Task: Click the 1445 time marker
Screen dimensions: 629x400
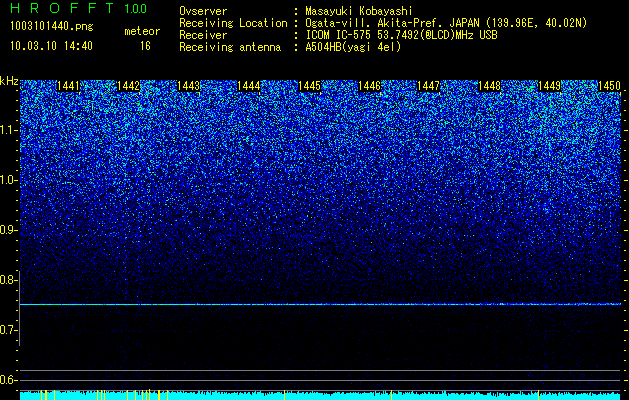Action: (x=309, y=86)
